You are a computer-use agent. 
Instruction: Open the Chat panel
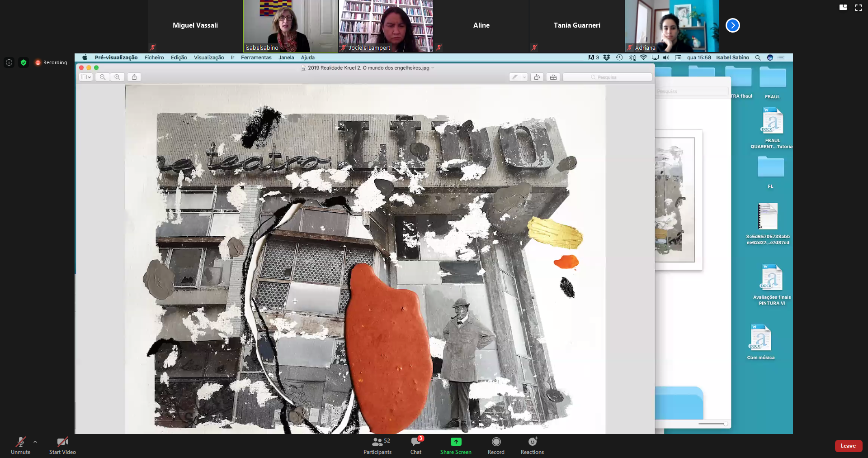click(416, 445)
